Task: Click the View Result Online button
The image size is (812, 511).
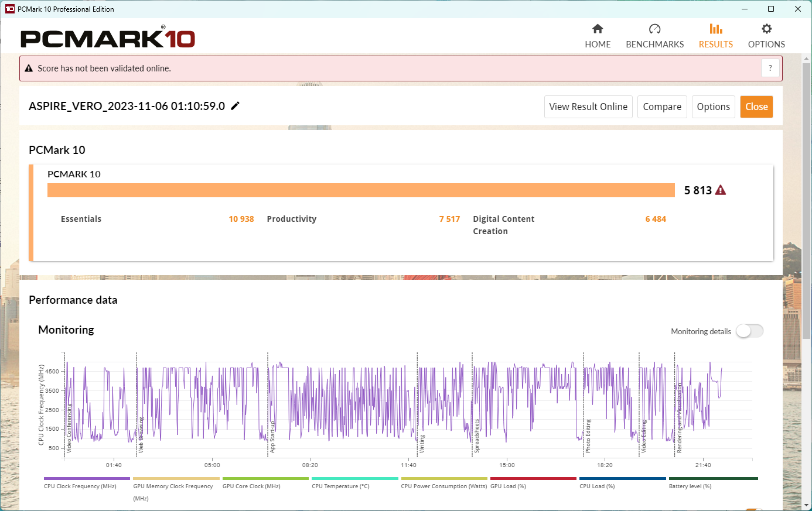Action: 588,107
